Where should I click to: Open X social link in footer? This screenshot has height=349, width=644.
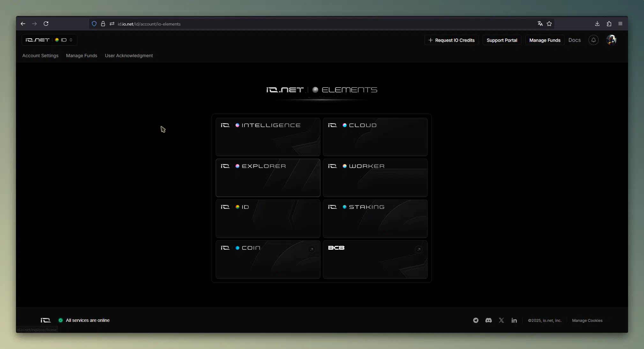point(501,320)
